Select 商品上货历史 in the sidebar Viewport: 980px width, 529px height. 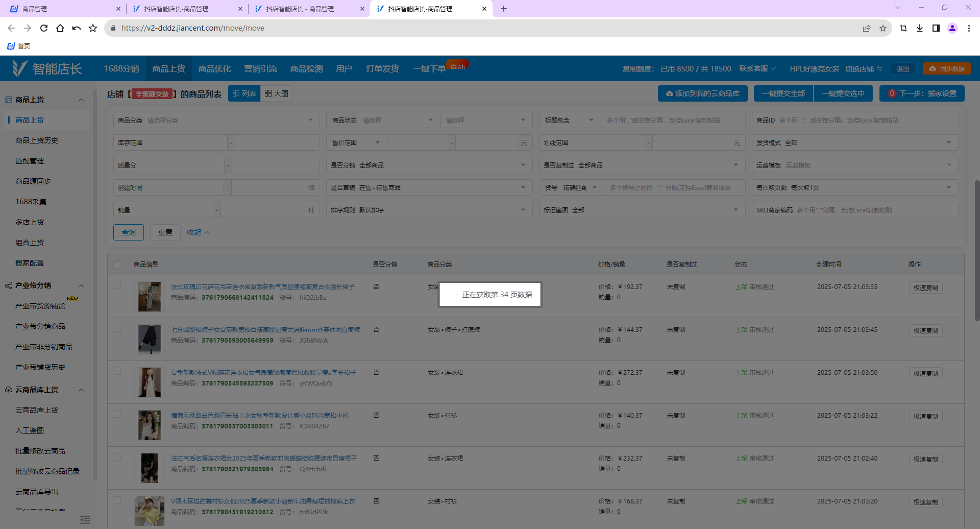[37, 140]
